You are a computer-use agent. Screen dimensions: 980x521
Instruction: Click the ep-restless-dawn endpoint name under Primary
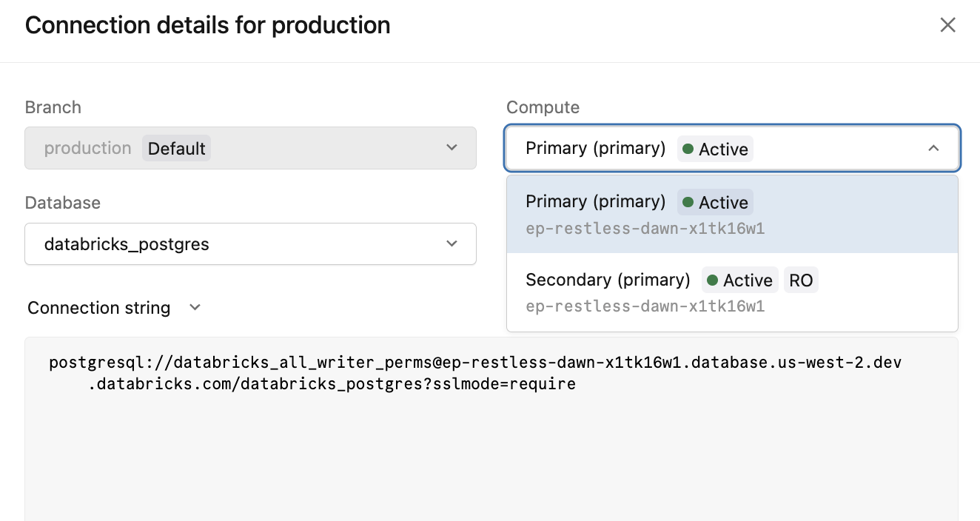(x=645, y=228)
